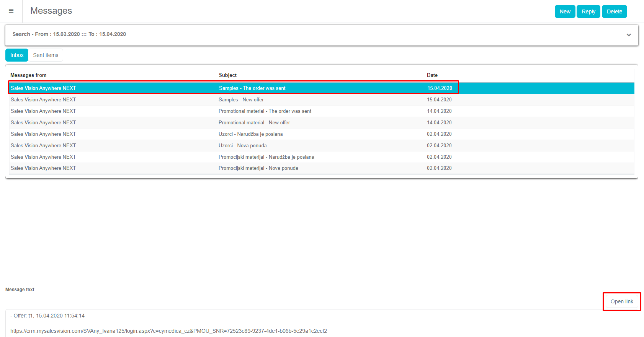
Task: Select 'Uzorci - Narudžba je poslana' message
Action: click(x=250, y=134)
